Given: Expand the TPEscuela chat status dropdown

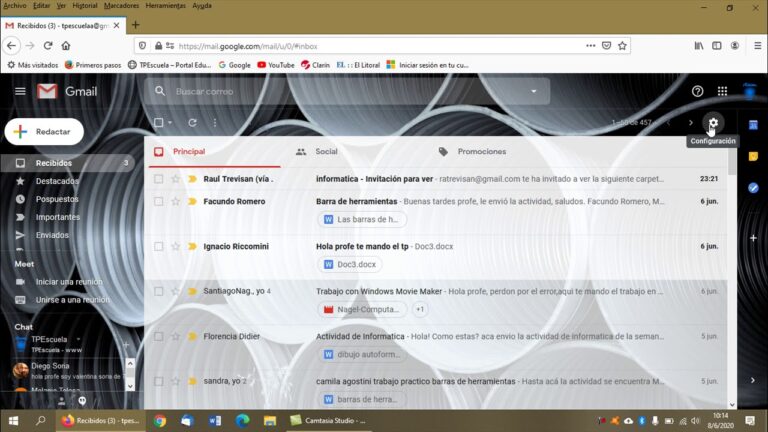Looking at the screenshot, I should pyautogui.click(x=78, y=339).
